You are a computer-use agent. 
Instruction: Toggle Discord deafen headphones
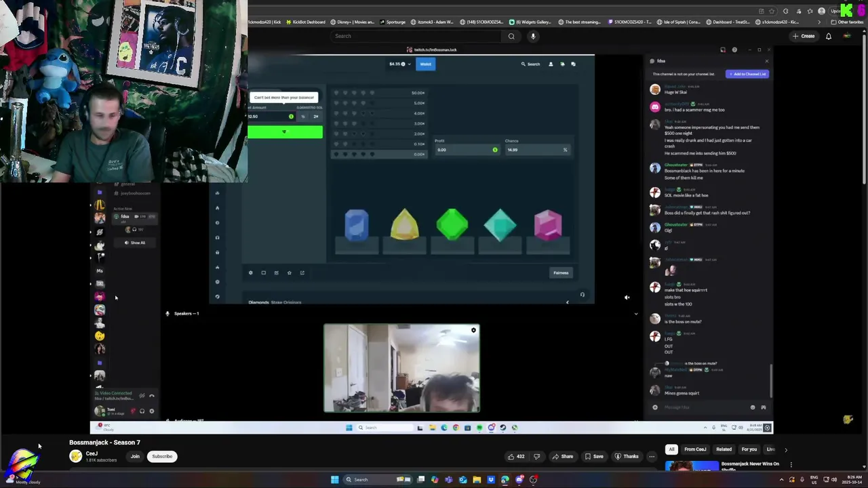point(142,411)
